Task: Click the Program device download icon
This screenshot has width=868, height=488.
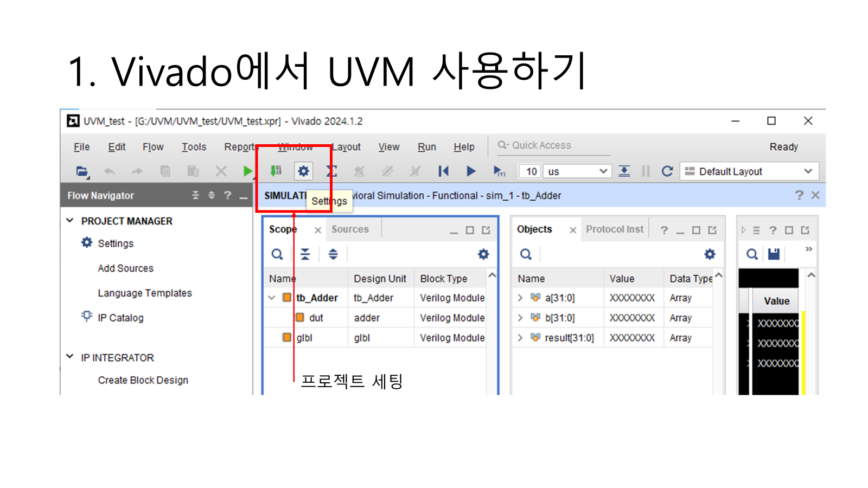Action: 276,171
